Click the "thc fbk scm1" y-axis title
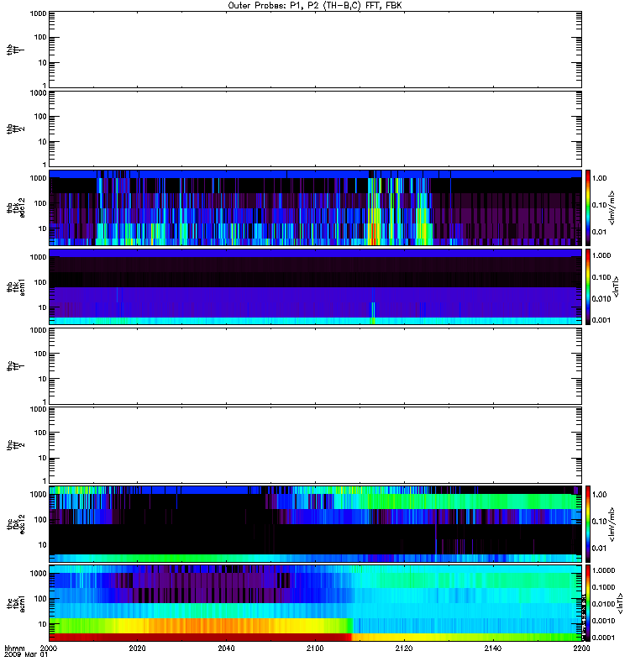The height and width of the screenshot is (672, 630). point(16,603)
